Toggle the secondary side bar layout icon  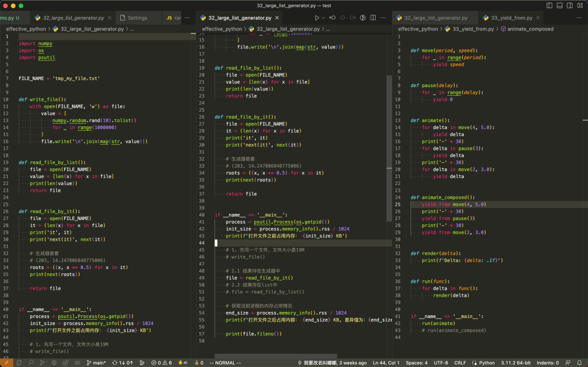click(x=569, y=5)
